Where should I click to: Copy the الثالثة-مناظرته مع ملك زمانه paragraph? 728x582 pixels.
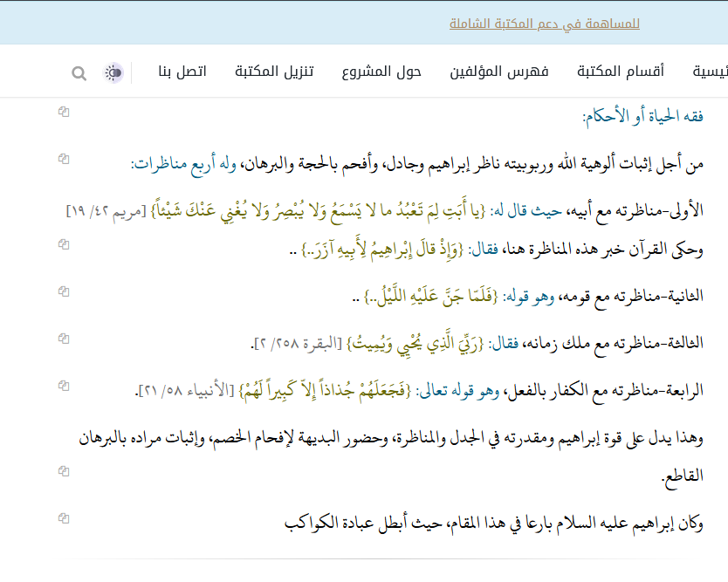click(64, 339)
